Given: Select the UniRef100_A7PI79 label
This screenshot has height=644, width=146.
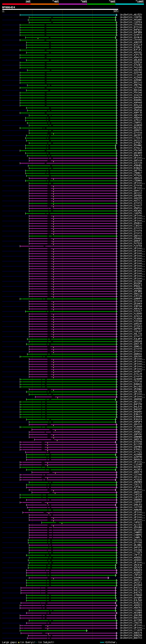Looking at the screenshot, I should pos(131,55).
